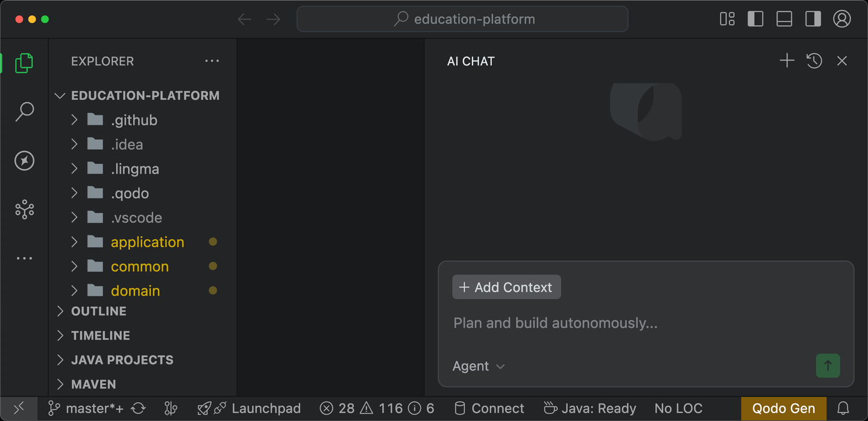Expand the OUTLINE section
This screenshot has height=421, width=868.
[143, 311]
